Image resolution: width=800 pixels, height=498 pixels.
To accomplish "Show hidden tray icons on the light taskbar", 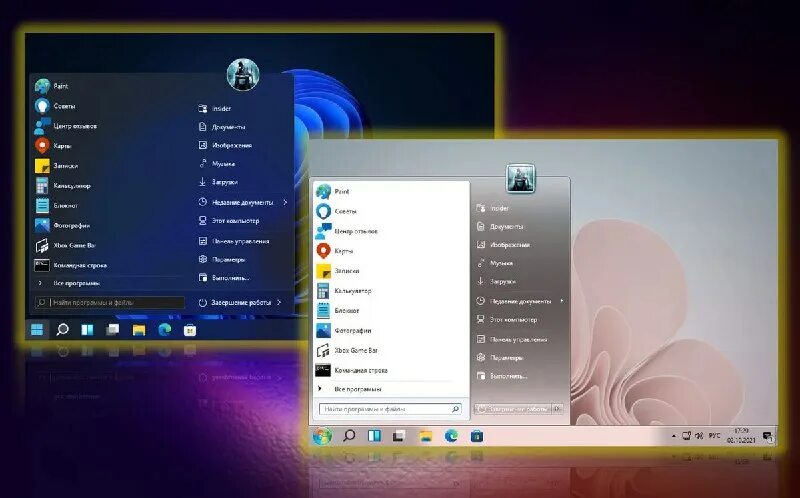I will tap(673, 436).
